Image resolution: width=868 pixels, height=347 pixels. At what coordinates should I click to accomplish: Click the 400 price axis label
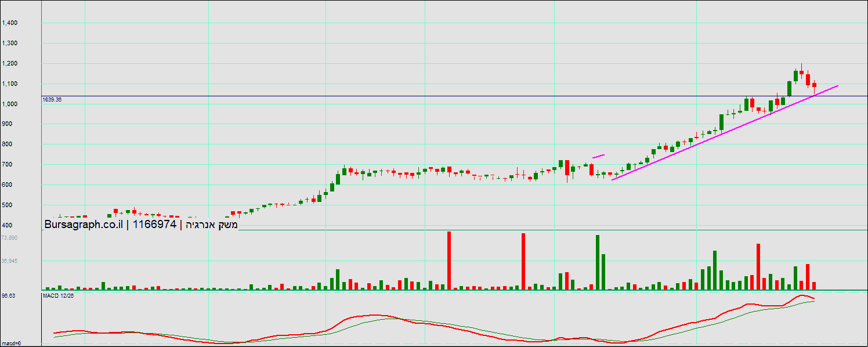tap(8, 226)
